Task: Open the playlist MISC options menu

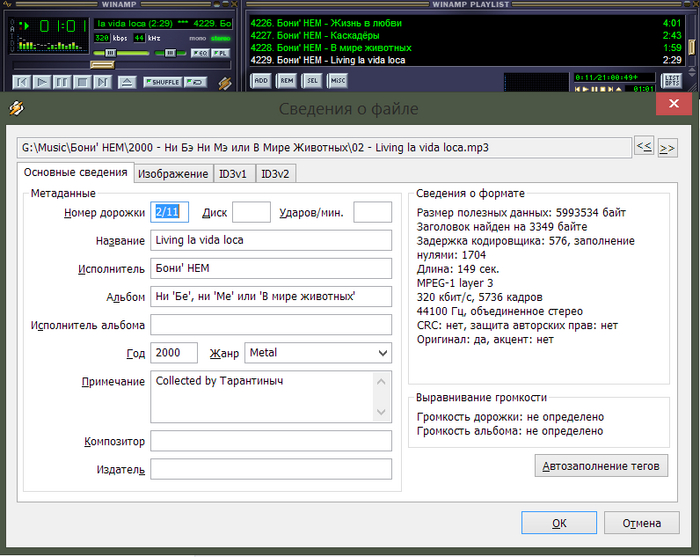Action: (x=338, y=80)
